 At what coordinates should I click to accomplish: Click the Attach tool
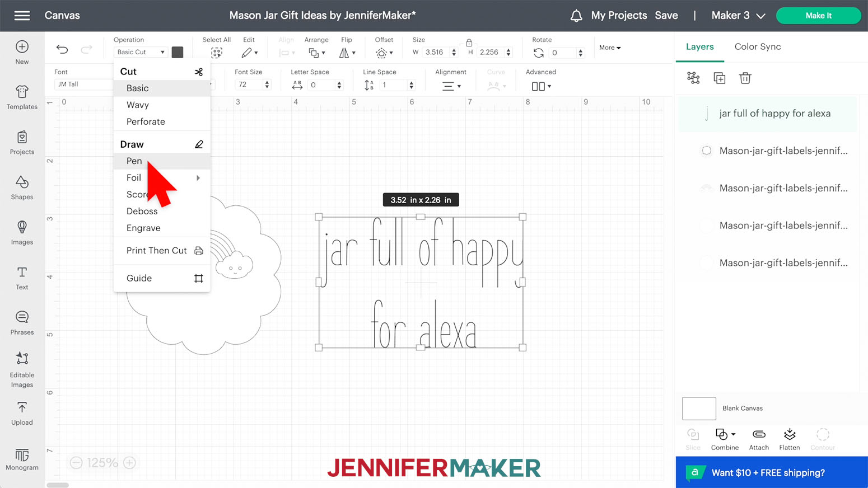759,439
